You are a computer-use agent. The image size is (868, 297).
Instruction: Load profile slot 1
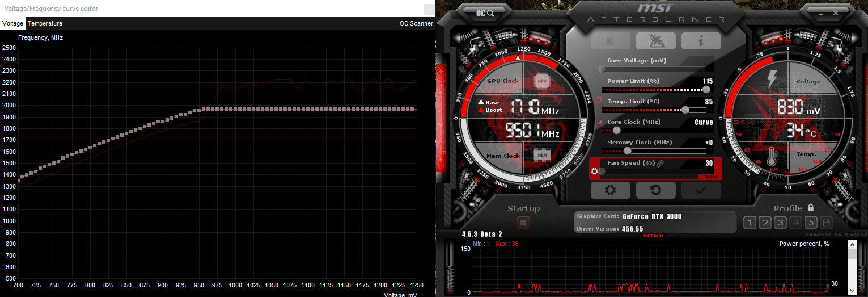(750, 223)
